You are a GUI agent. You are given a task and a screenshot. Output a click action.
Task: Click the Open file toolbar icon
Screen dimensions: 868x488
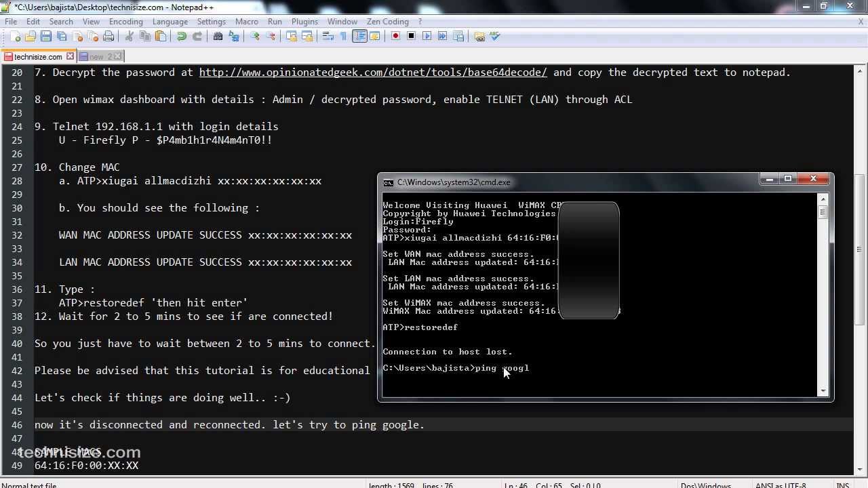click(31, 36)
